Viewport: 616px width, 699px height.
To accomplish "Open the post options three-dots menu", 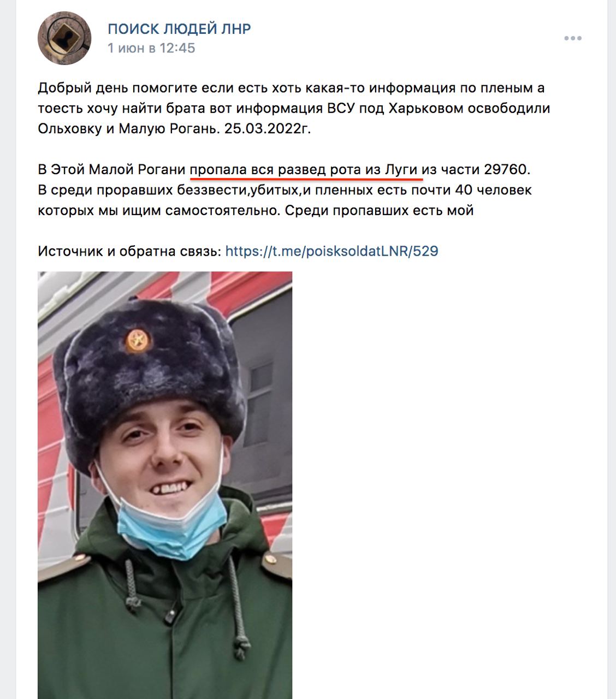I will pos(572,38).
